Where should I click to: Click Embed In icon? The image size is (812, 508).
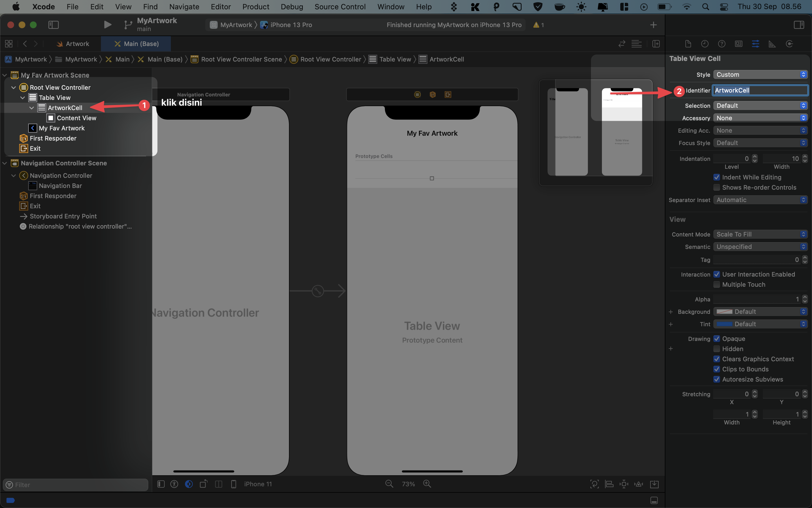pos(654,484)
